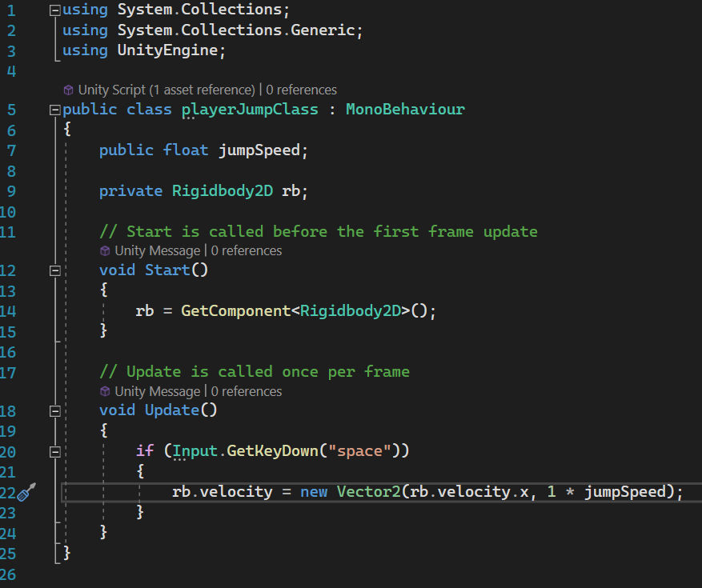The width and height of the screenshot is (702, 588).
Task: Fold the Update() method body
Action: 54,411
